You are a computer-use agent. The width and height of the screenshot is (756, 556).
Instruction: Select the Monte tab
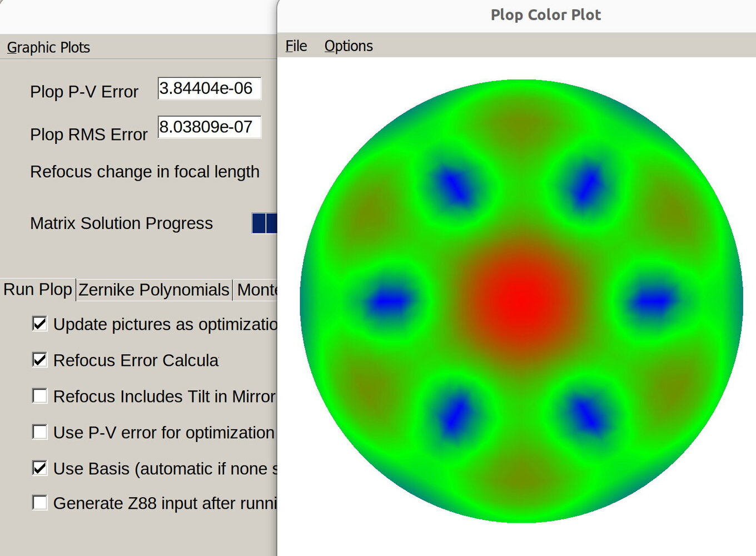256,290
